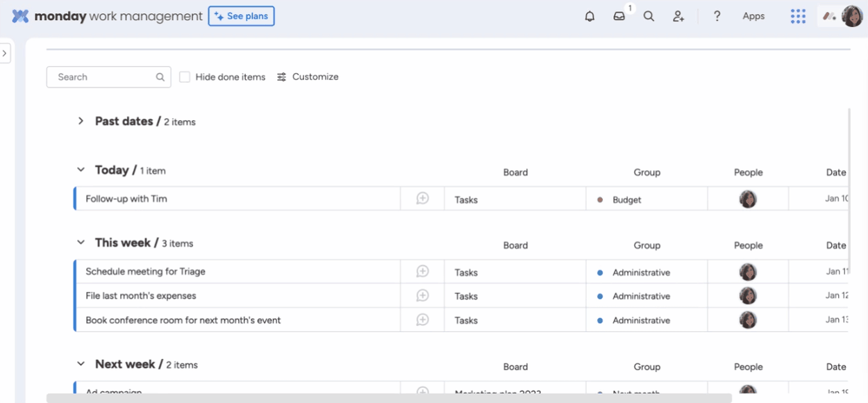
Task: Click the Budget group color dot
Action: pos(600,200)
